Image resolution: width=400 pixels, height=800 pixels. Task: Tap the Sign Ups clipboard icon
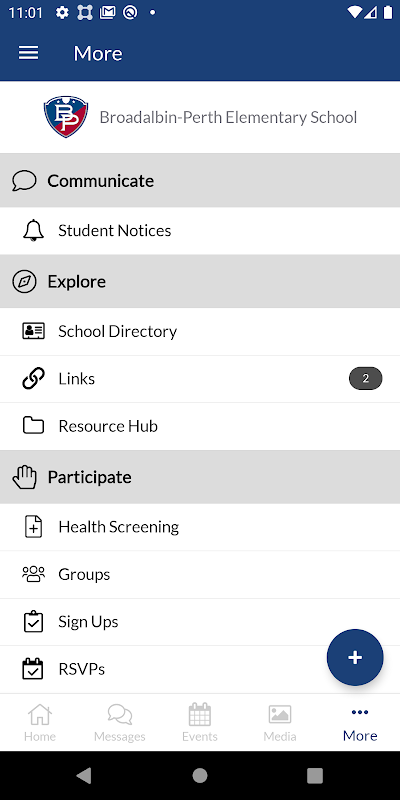tap(33, 621)
